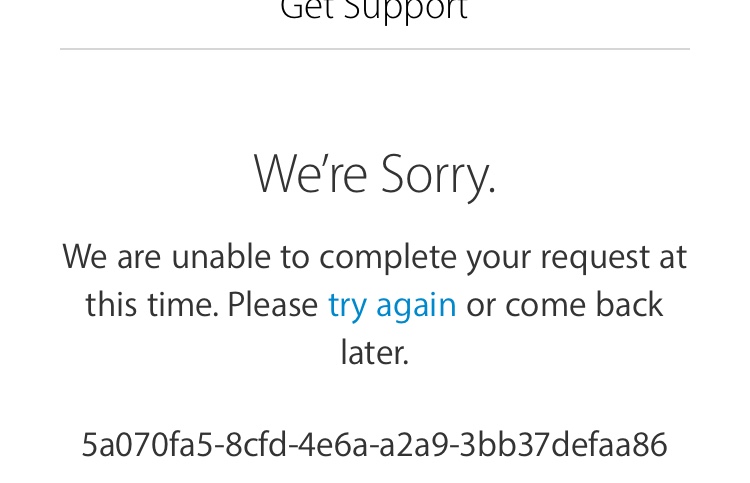Click the word "Support" in the title

406,11
